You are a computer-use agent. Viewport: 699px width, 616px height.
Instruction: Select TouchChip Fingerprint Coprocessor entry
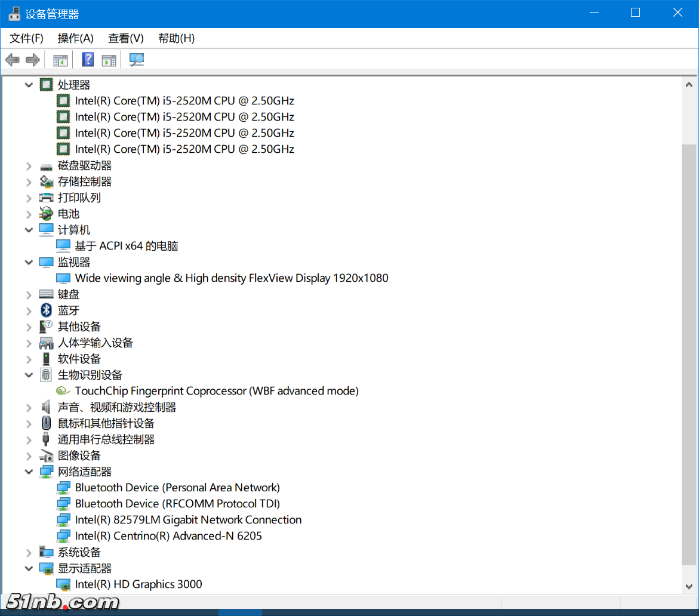point(217,391)
